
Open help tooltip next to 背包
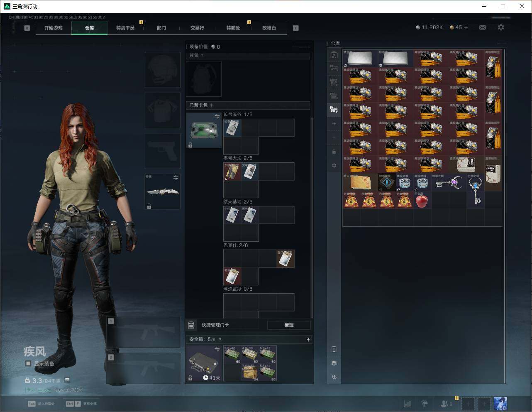pos(203,55)
